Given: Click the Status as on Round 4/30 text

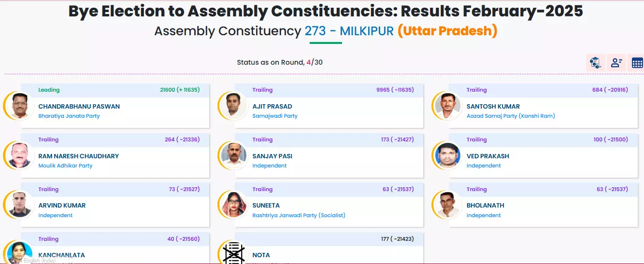Looking at the screenshot, I should [x=279, y=63].
